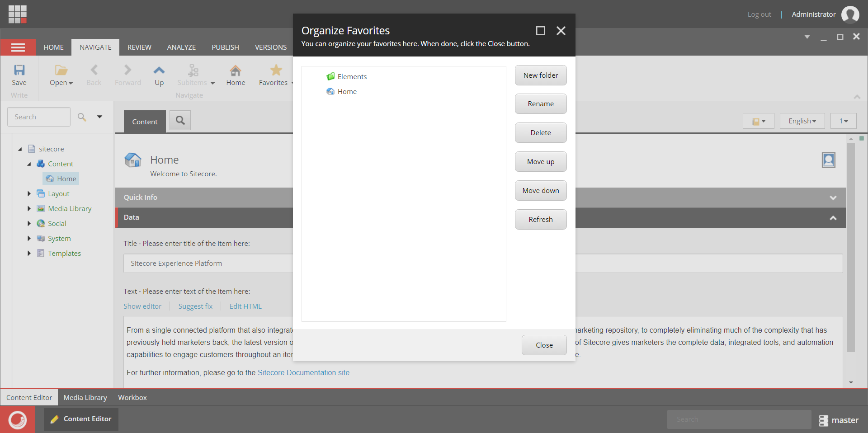
Task: Navigate Up with the arrow icon
Action: pos(159,70)
